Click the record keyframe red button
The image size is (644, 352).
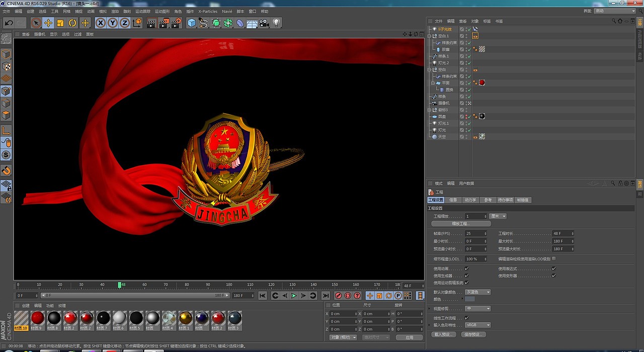338,296
